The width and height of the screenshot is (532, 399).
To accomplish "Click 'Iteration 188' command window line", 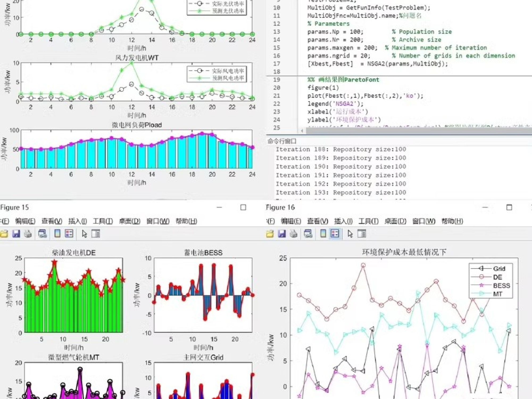I will pyautogui.click(x=341, y=149).
